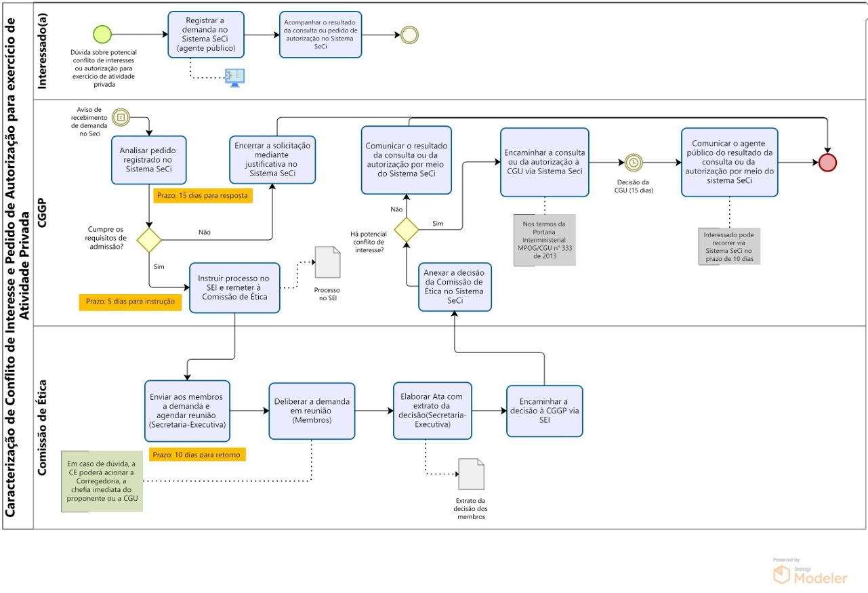Select the red end event circle
The image size is (868, 593).
[827, 163]
